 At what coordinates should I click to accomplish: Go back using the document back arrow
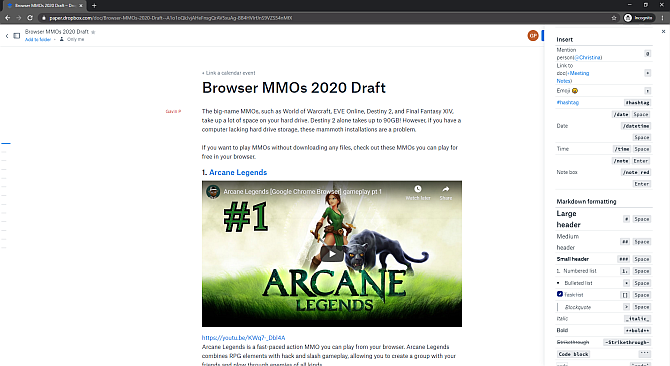click(x=7, y=36)
